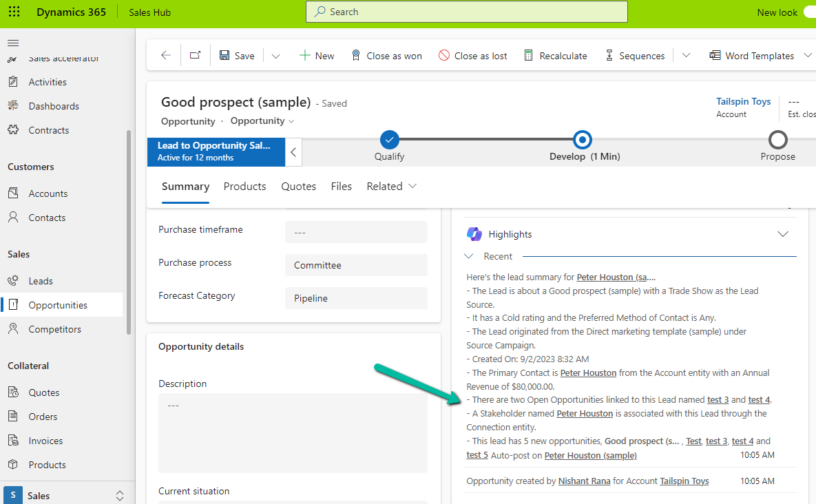Click the completed Qualify stage marker
The height and width of the screenshot is (504, 816).
pyautogui.click(x=389, y=139)
